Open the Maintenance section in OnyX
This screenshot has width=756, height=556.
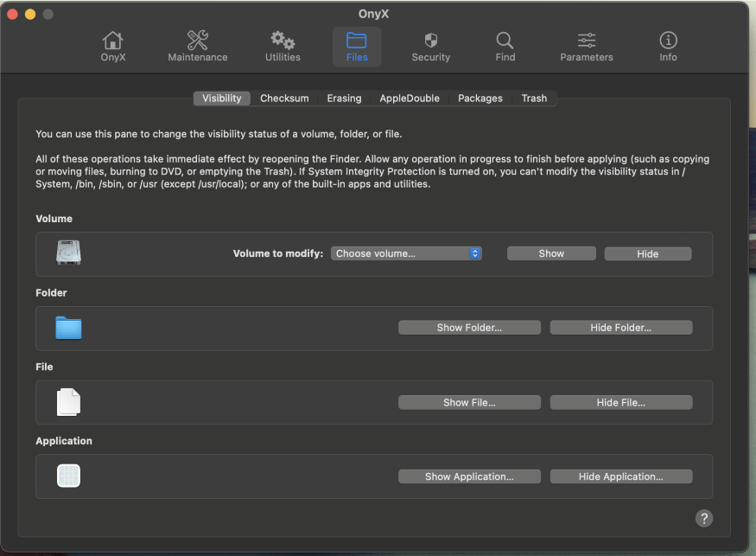coord(197,47)
